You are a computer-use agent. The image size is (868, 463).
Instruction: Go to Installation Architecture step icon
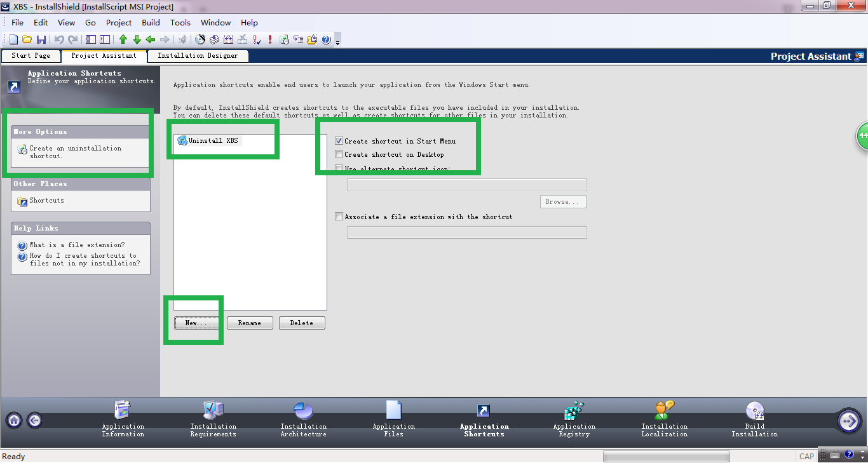[303, 410]
